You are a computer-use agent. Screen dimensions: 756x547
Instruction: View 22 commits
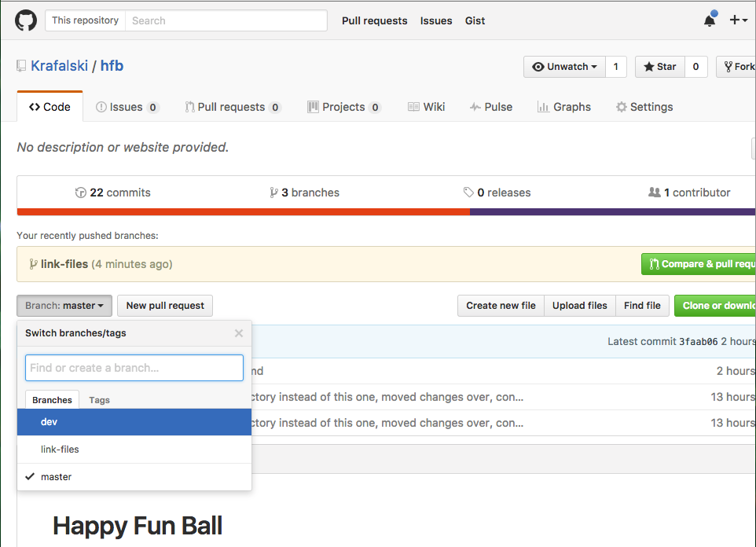click(113, 193)
